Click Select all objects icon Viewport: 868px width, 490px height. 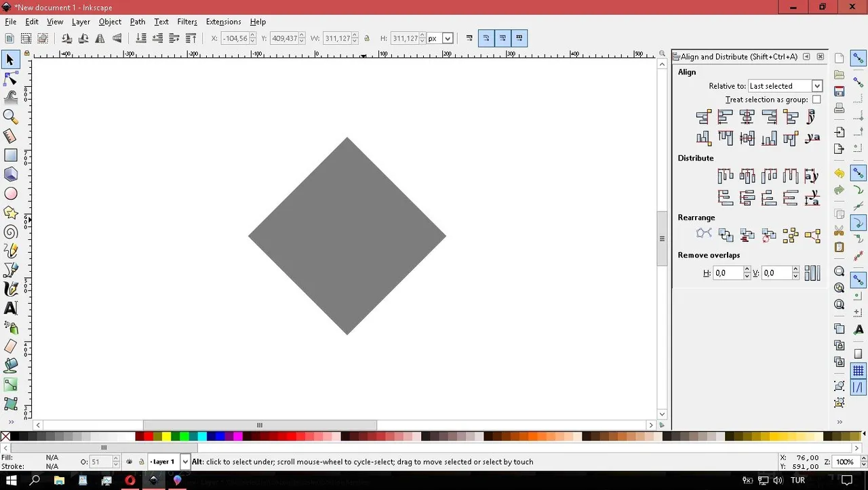pos(9,39)
